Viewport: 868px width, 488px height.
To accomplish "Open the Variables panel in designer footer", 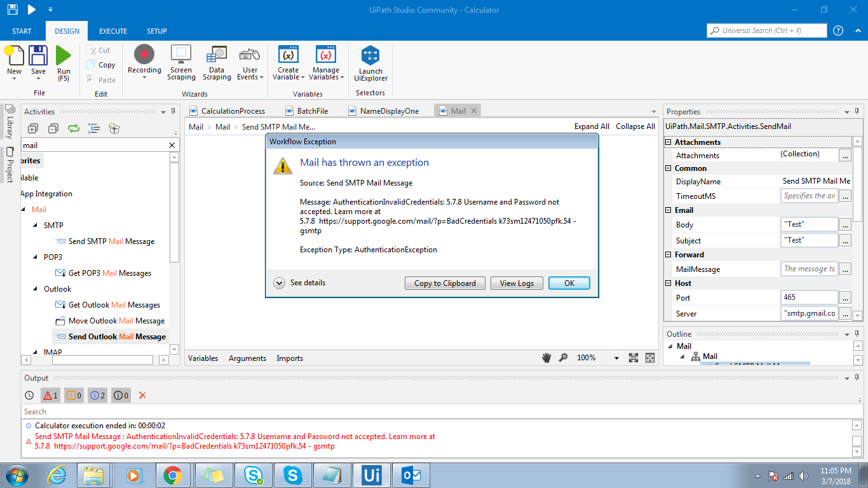I will tap(203, 358).
